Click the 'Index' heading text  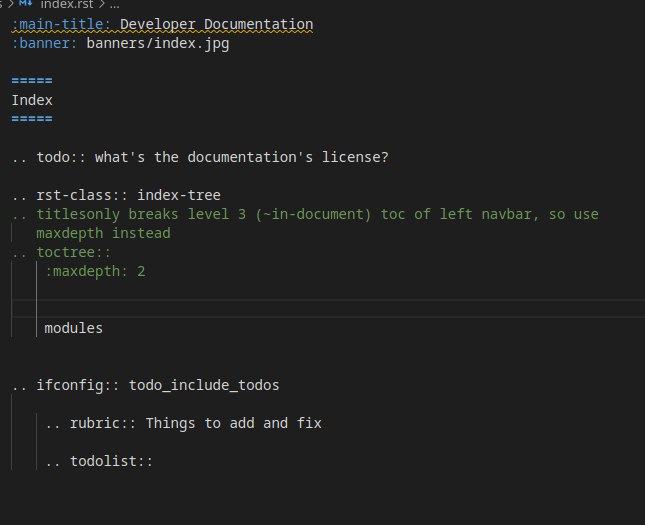click(32, 100)
